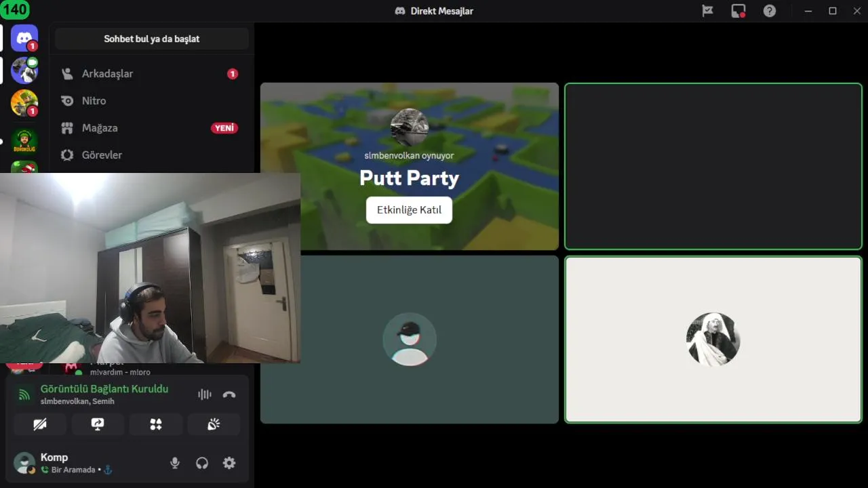
Task: Turn on the camera with the crossed-out camera button
Action: tap(40, 424)
